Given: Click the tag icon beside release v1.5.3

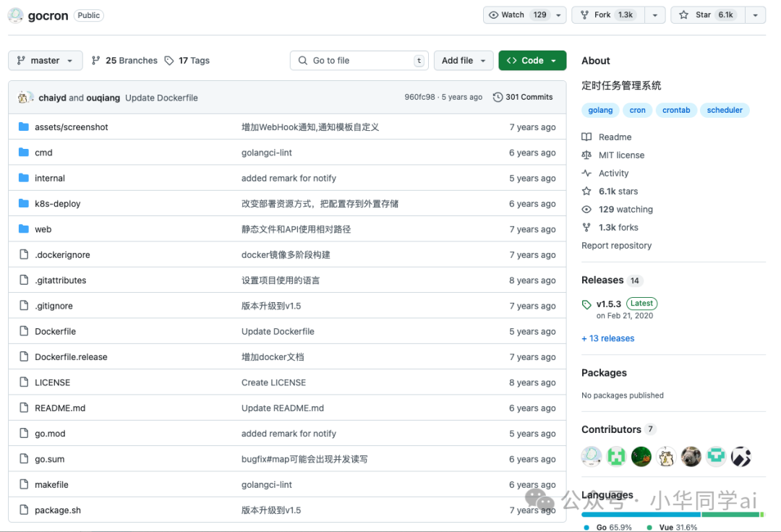Looking at the screenshot, I should 586,304.
